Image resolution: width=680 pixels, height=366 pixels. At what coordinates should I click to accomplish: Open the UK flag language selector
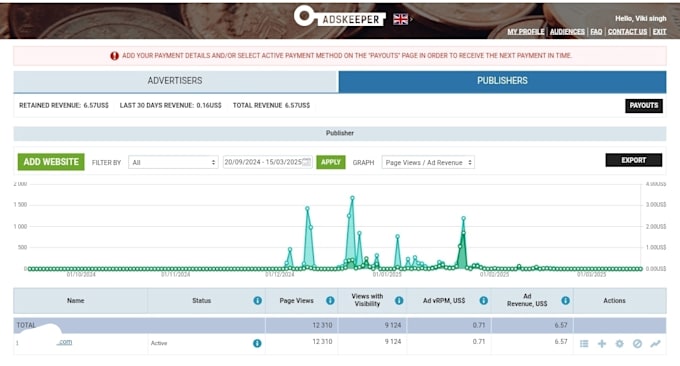(400, 19)
